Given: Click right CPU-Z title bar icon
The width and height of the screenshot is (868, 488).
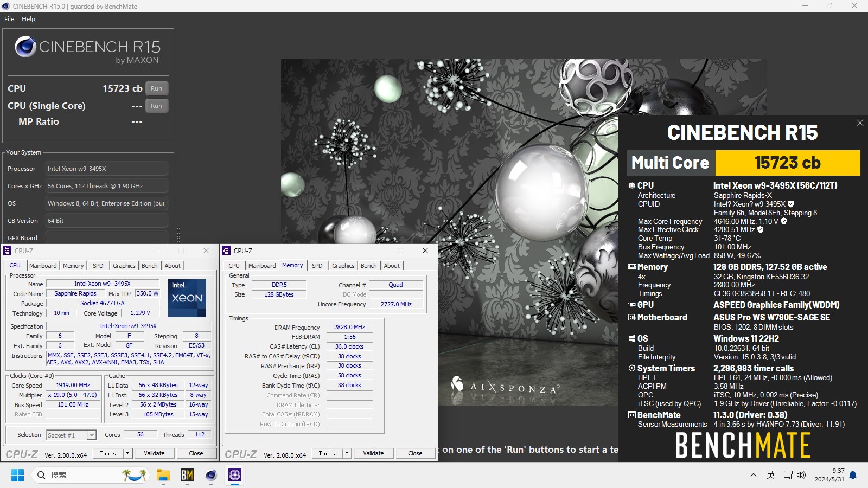Looking at the screenshot, I should [x=227, y=251].
